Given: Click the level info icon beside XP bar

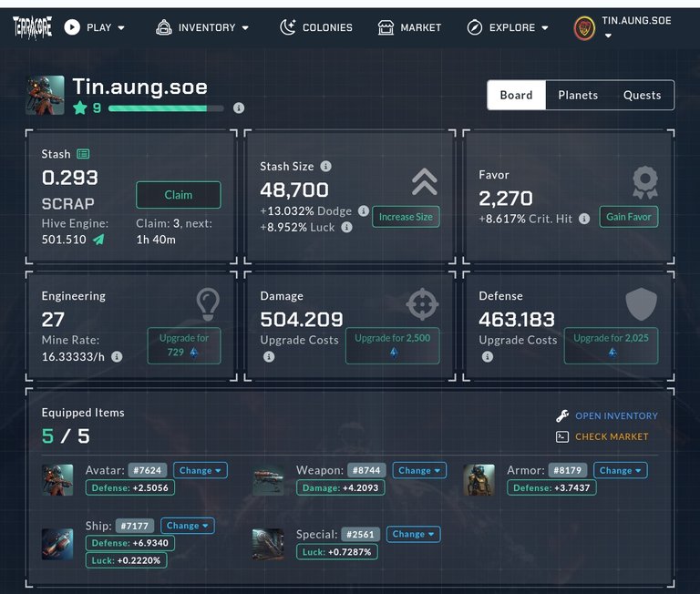Looking at the screenshot, I should pyautogui.click(x=239, y=108).
